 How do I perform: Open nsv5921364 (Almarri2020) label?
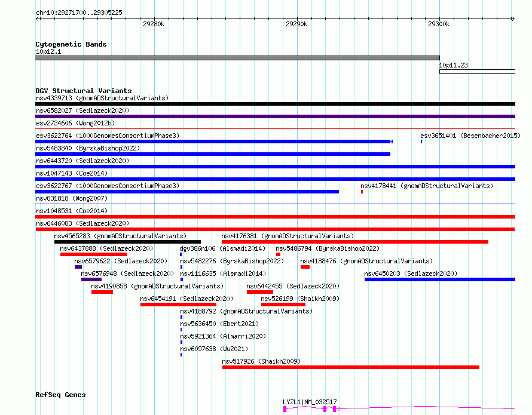[x=222, y=336]
